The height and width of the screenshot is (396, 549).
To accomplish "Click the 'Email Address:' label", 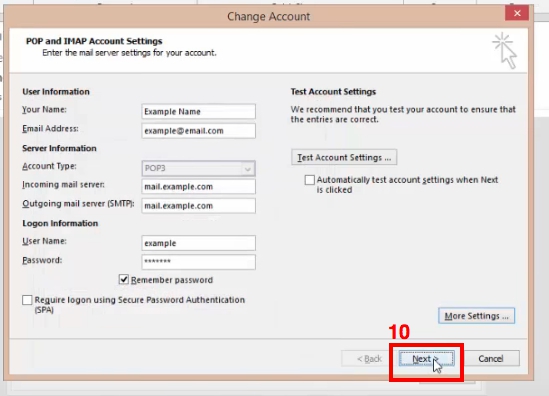I will pyautogui.click(x=50, y=129).
